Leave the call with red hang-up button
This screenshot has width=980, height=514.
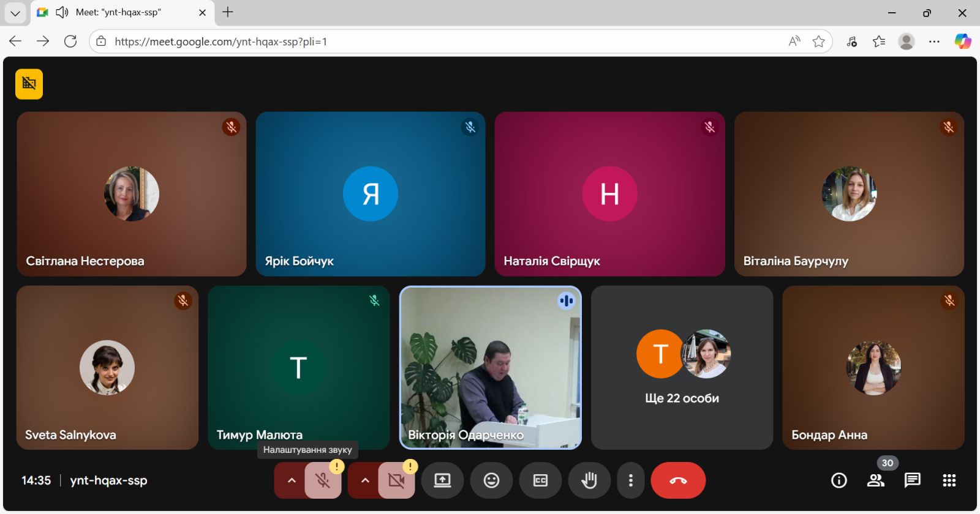678,480
